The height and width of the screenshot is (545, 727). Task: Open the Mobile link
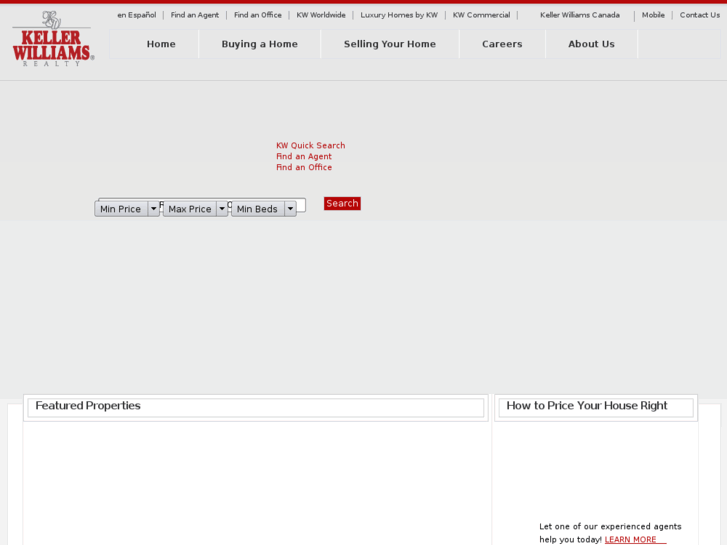pyautogui.click(x=653, y=15)
